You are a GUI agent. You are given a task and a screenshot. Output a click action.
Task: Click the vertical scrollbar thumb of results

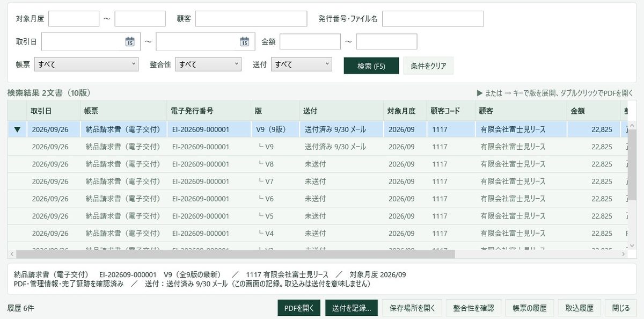(632, 166)
